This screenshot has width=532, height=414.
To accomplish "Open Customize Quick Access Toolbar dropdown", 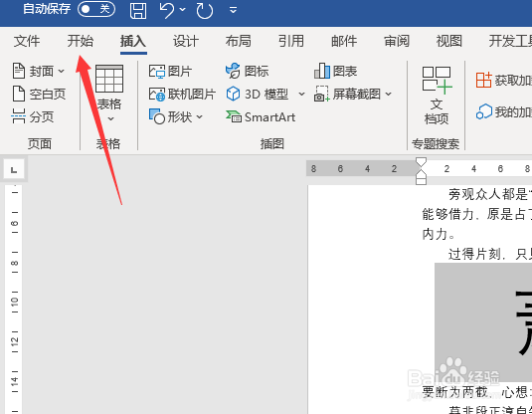I will pos(233,10).
